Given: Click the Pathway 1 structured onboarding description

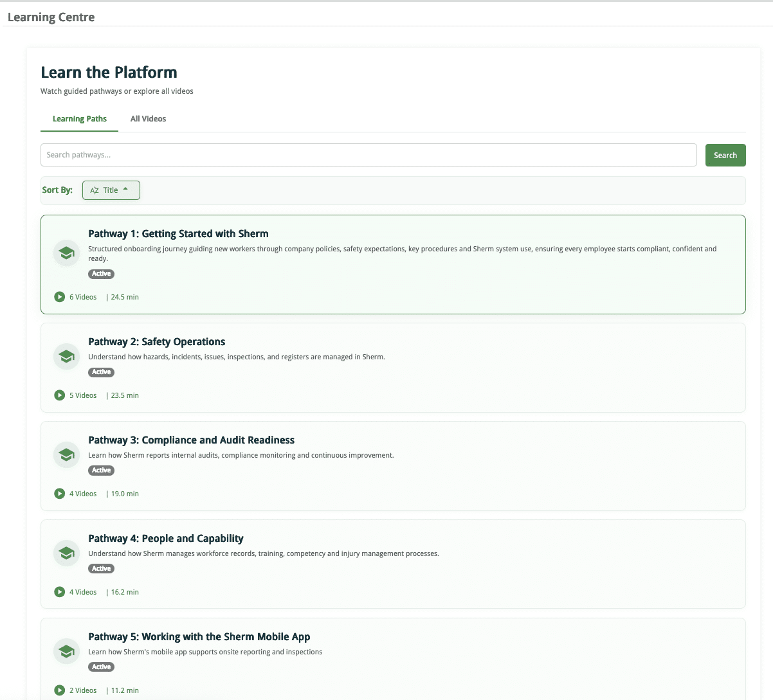Looking at the screenshot, I should pos(402,253).
